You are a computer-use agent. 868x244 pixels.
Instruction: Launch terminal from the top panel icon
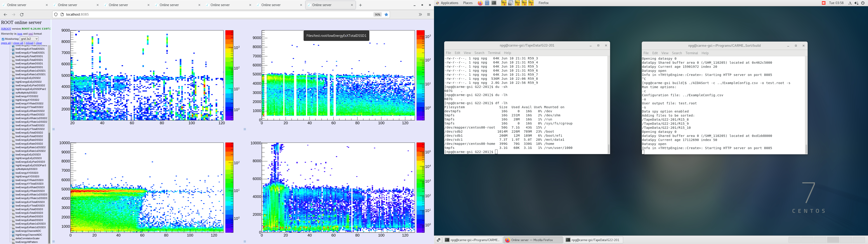tap(494, 3)
